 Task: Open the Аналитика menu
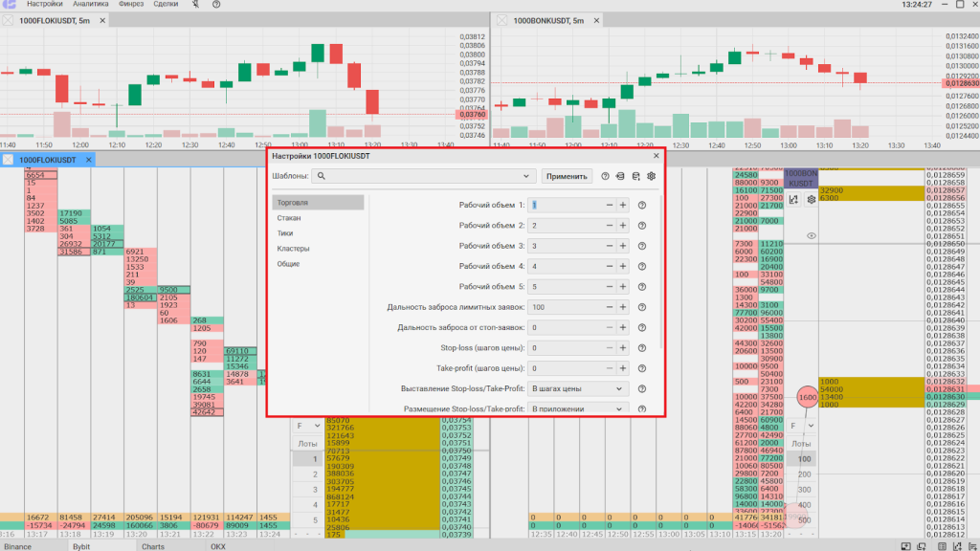90,5
